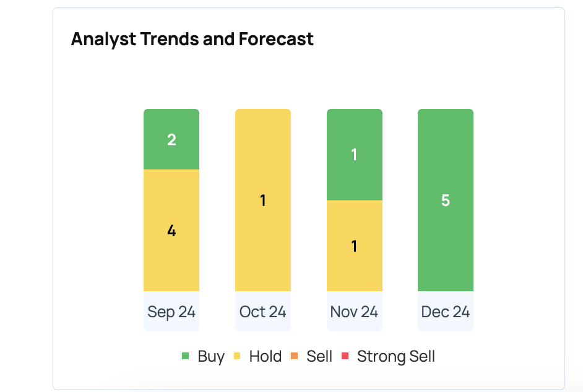Screen dimensions: 583x392
Task: Click the yellow Hold legend square
Action: point(237,356)
